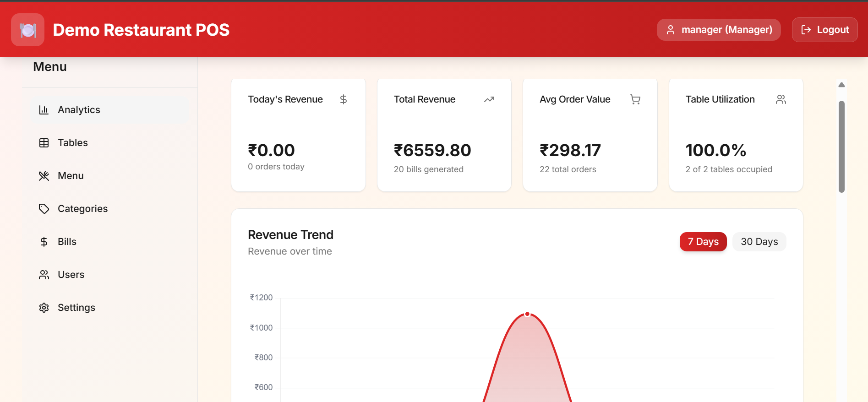Select the 7 Days range button
868x402 pixels.
coord(703,242)
